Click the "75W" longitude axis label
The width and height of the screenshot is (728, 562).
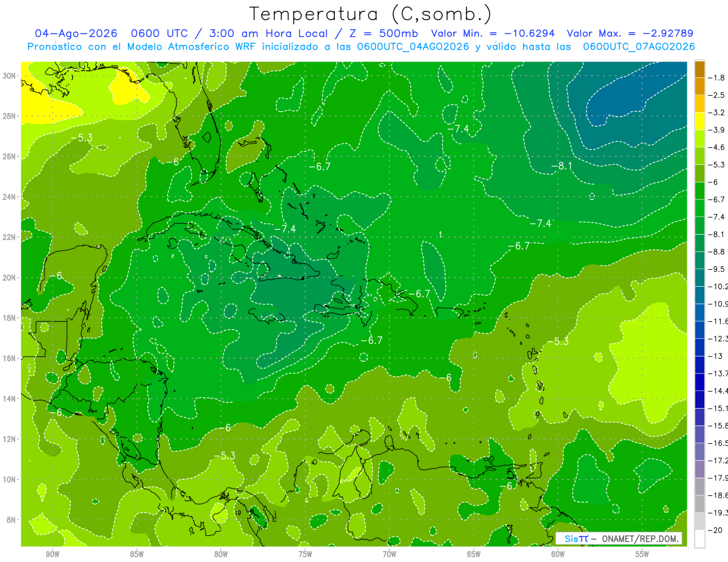tap(305, 554)
